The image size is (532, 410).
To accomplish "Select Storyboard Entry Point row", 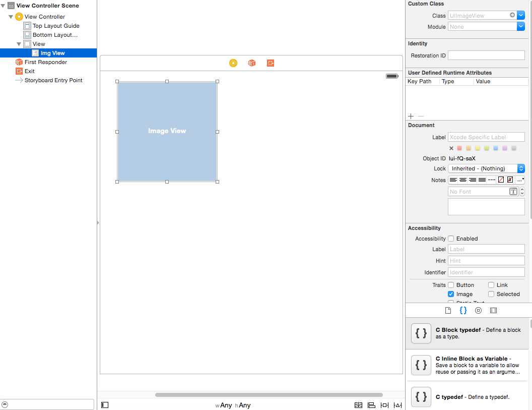I will (53, 80).
